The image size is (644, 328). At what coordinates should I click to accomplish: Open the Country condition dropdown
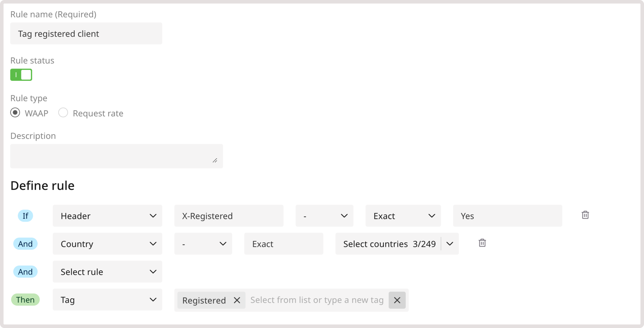(x=107, y=244)
